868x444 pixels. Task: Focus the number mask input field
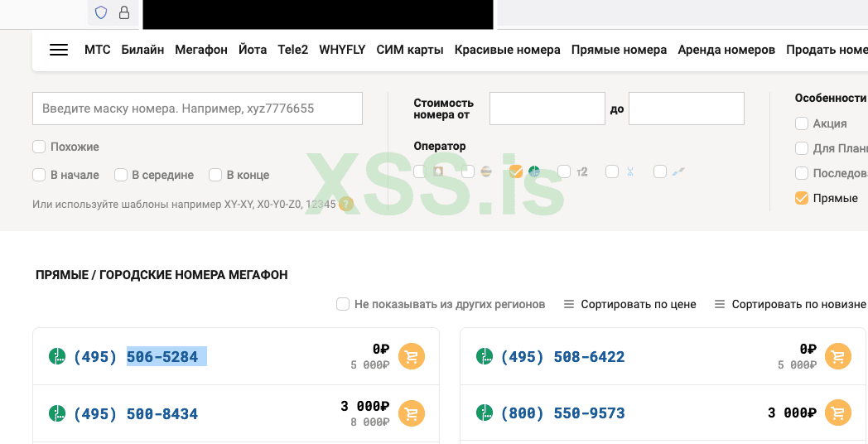click(198, 109)
